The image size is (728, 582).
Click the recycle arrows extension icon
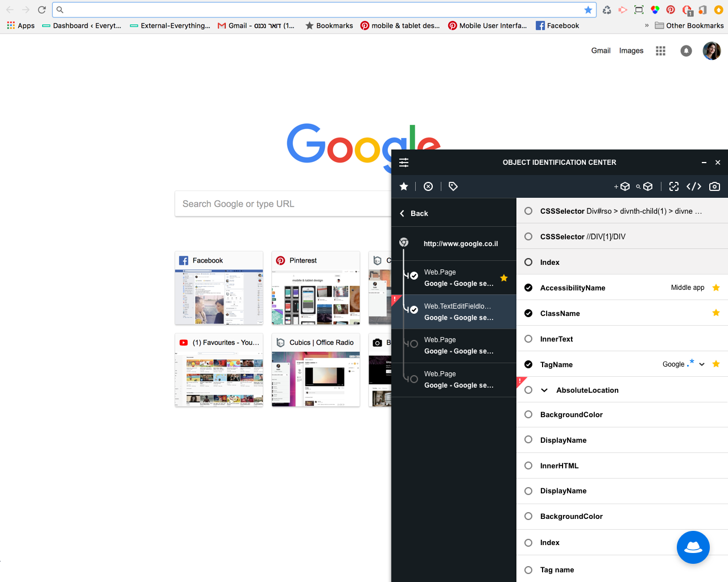click(x=607, y=10)
